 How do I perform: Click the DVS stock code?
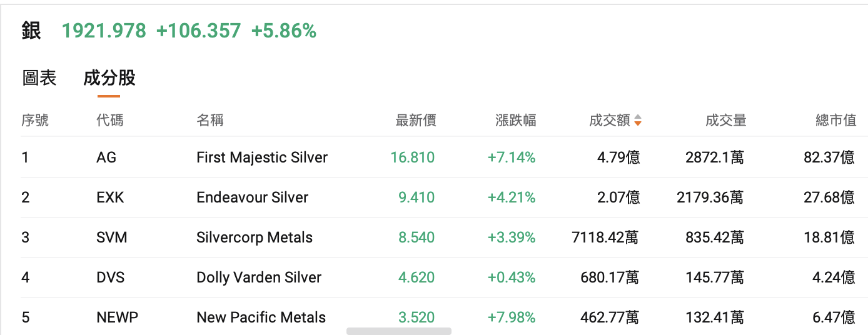111,277
